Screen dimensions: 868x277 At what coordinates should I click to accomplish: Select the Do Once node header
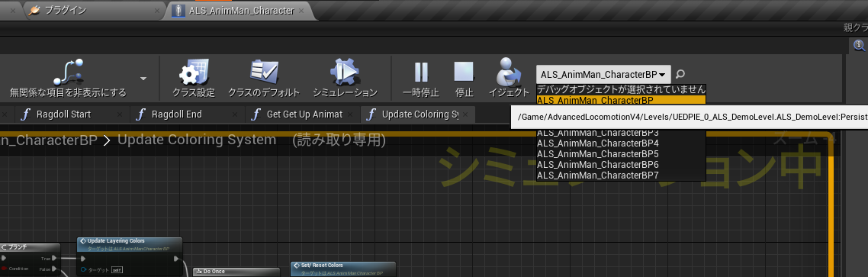pyautogui.click(x=237, y=272)
